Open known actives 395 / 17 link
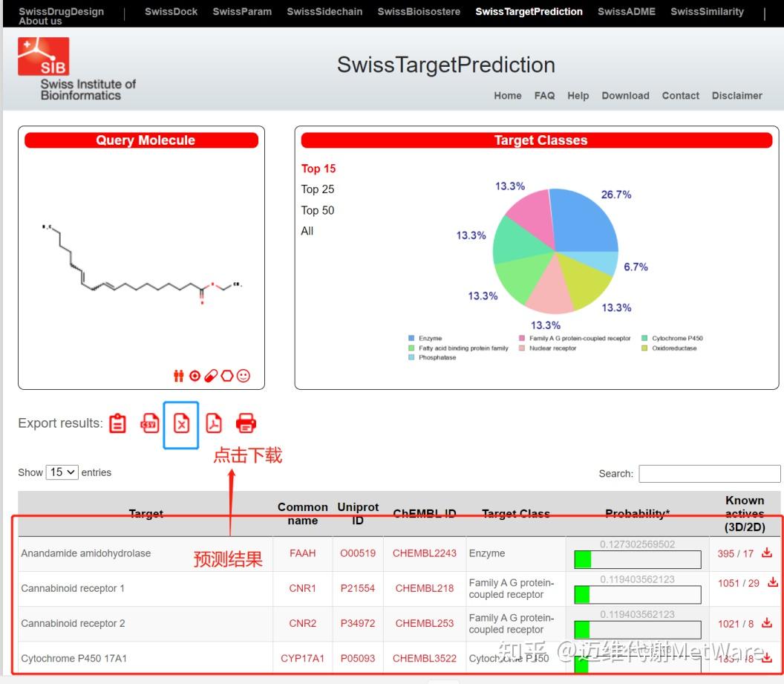The width and height of the screenshot is (784, 684). [x=735, y=553]
